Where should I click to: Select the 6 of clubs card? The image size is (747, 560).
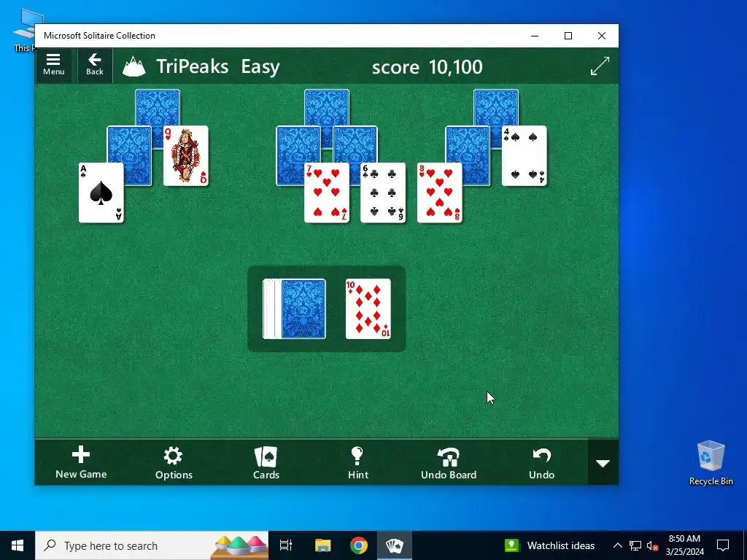pyautogui.click(x=383, y=192)
